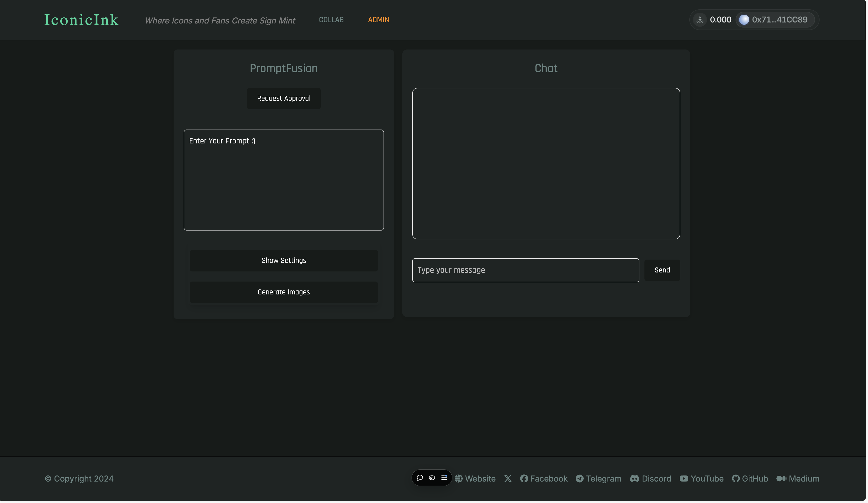Click the Generate Images button
The height and width of the screenshot is (503, 868).
point(283,292)
